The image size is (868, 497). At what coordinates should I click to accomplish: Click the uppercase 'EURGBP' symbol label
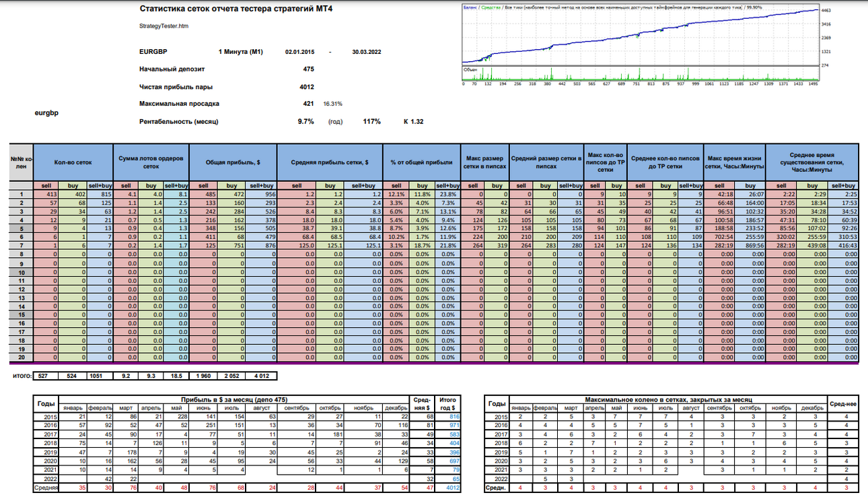[x=153, y=52]
